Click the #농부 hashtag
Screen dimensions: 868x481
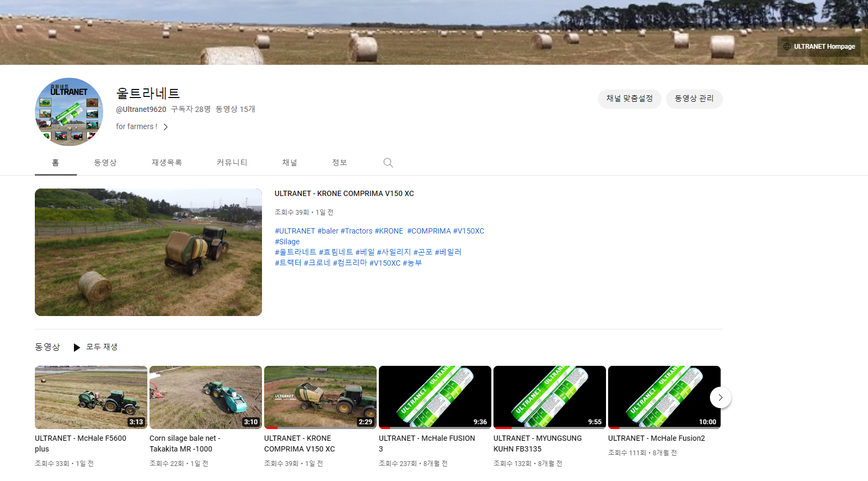(x=412, y=262)
